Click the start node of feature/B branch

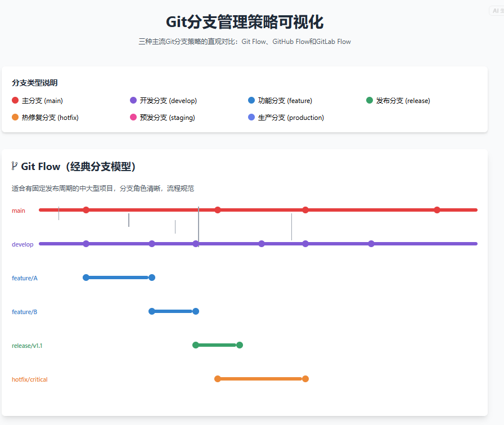(x=152, y=311)
